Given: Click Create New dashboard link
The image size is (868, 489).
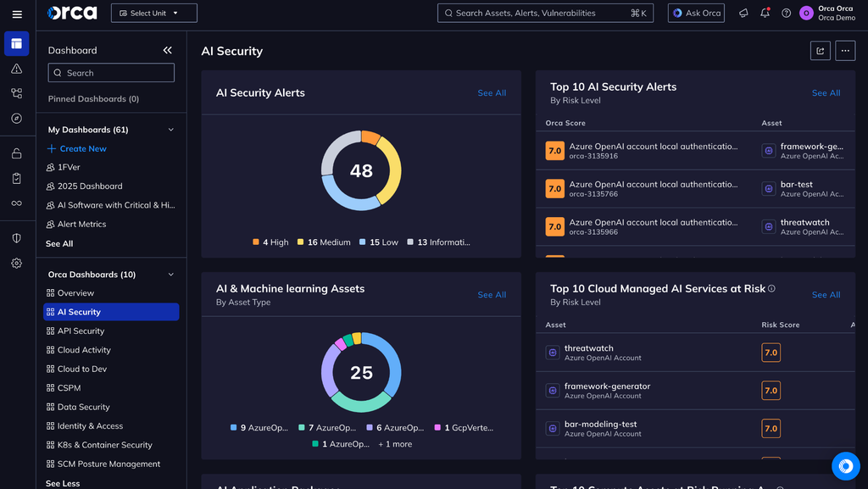Looking at the screenshot, I should point(77,149).
